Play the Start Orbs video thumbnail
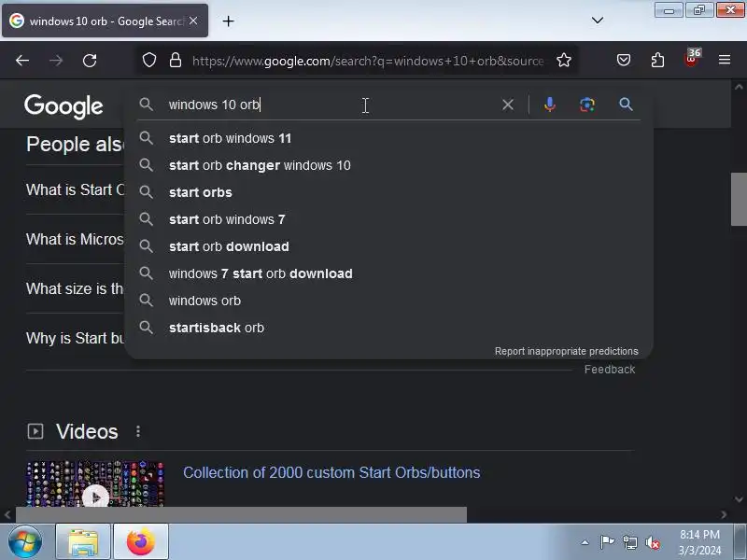The width and height of the screenshot is (747, 560). (96, 483)
